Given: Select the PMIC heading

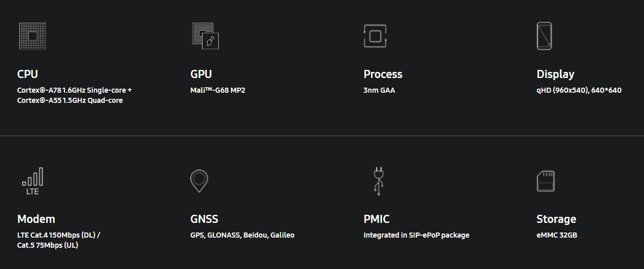Looking at the screenshot, I should tap(377, 219).
